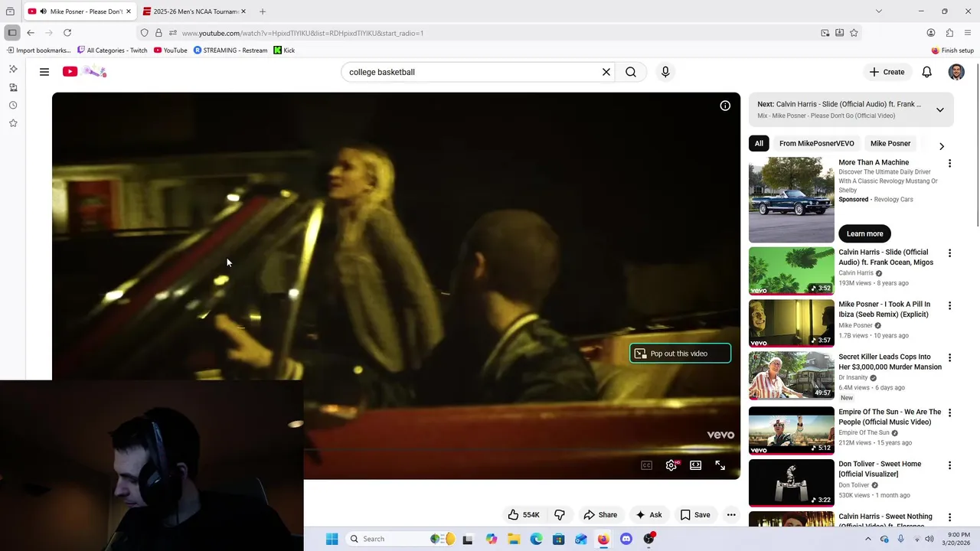Viewport: 980px width, 551px height.
Task: Open site permissions icon in address bar
Action: click(x=173, y=33)
